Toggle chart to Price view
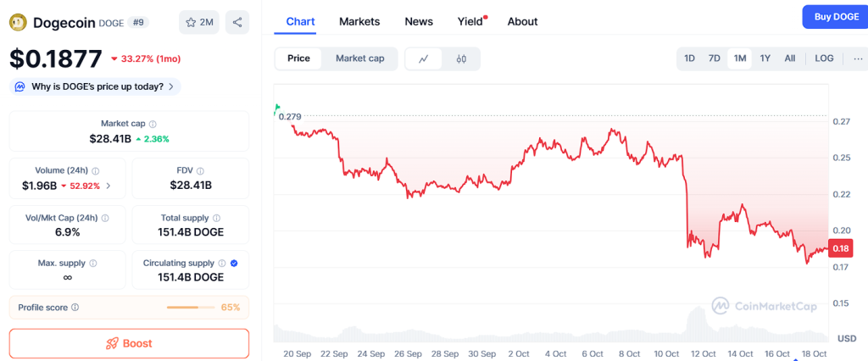The height and width of the screenshot is (361, 868). click(x=298, y=58)
